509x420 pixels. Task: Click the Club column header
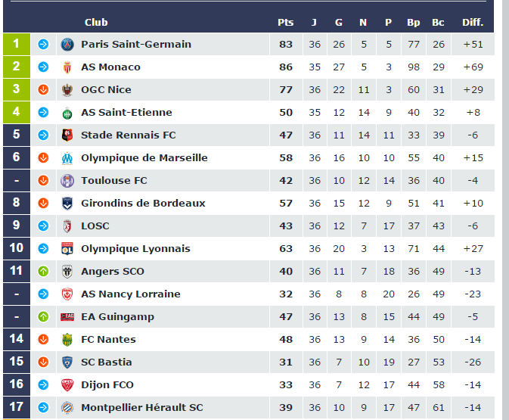pos(96,23)
